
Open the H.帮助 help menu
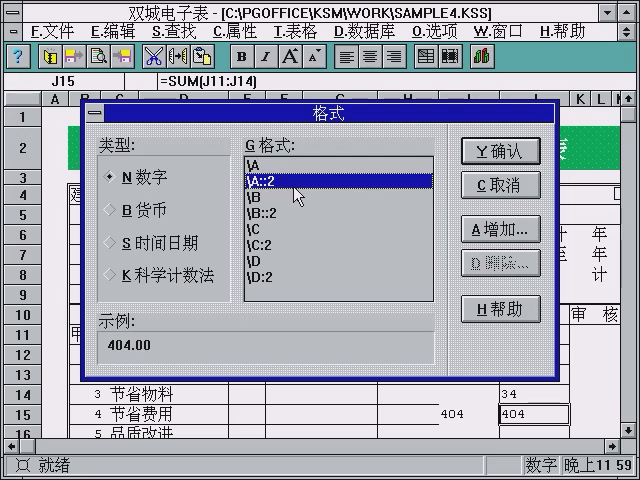point(562,31)
